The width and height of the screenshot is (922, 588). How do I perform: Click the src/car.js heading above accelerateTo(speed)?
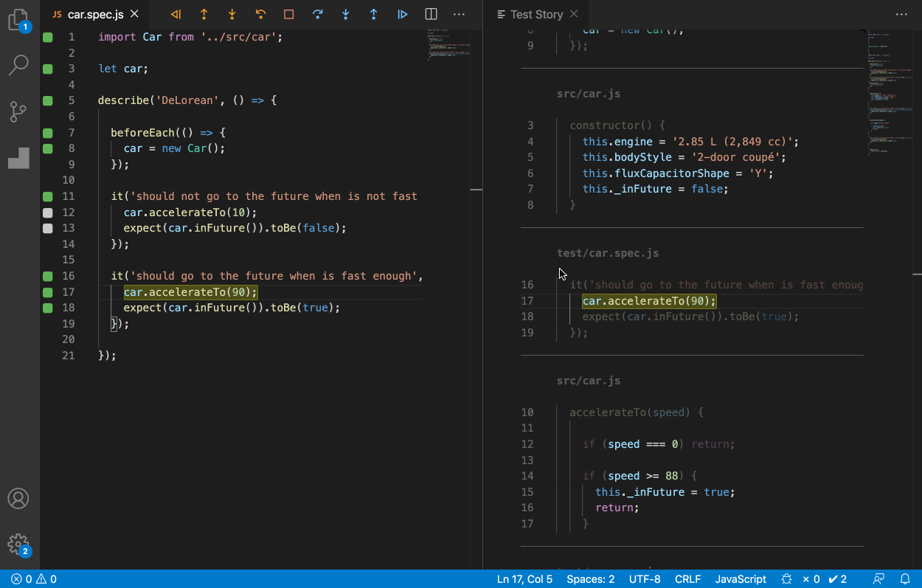pyautogui.click(x=589, y=381)
